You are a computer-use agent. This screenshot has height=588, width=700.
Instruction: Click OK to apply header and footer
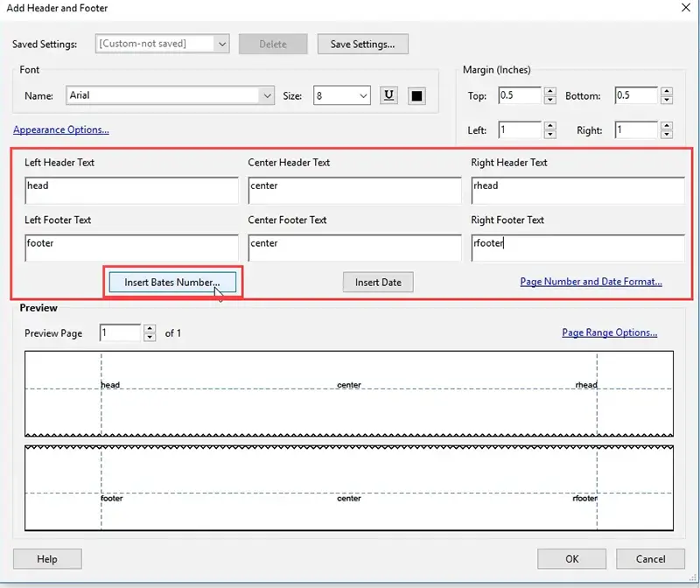click(x=572, y=559)
